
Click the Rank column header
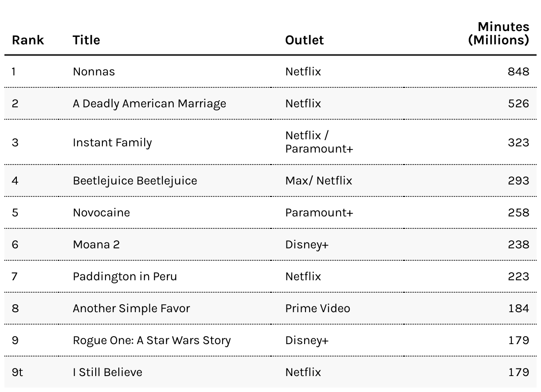point(27,40)
